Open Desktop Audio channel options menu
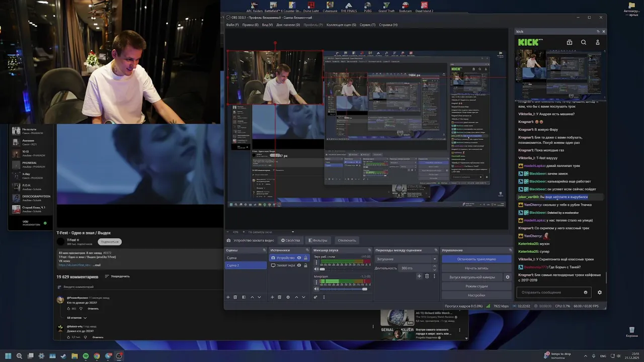 pos(316,262)
